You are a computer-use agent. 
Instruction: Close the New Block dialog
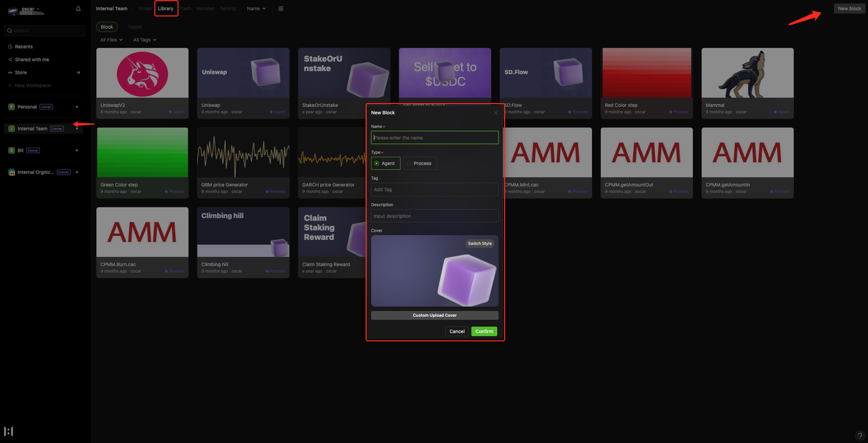496,112
